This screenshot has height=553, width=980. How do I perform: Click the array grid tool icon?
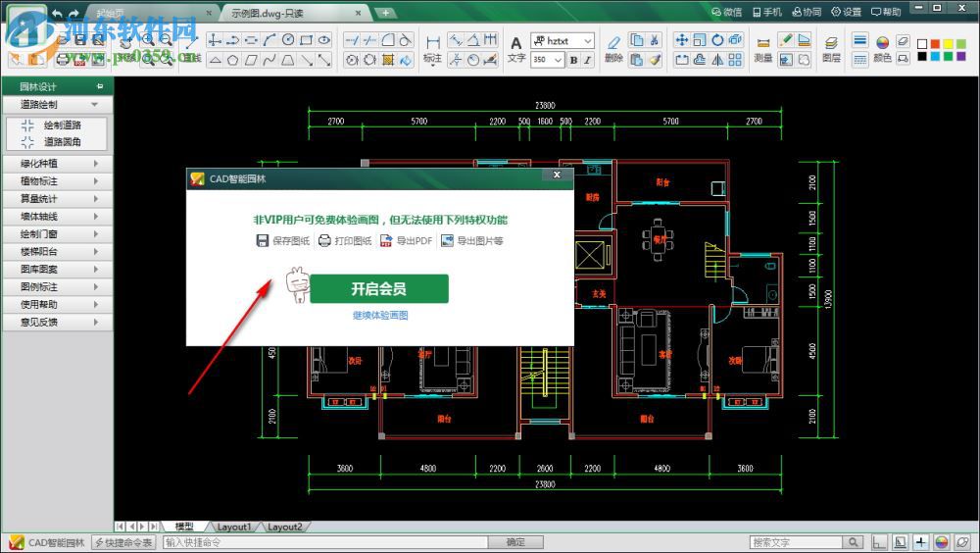(736, 60)
